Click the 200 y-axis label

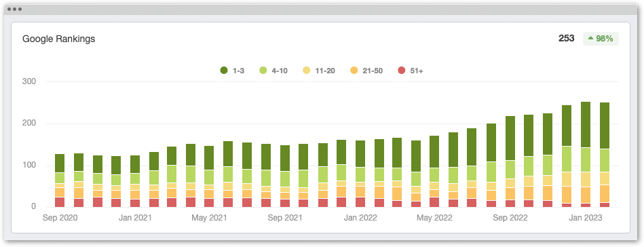click(29, 123)
